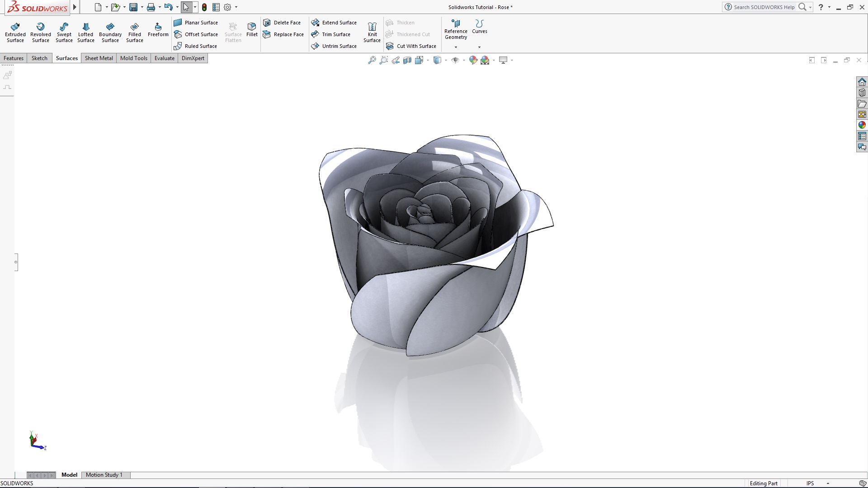This screenshot has height=488, width=868.
Task: Activate the Section View icon
Action: (407, 60)
